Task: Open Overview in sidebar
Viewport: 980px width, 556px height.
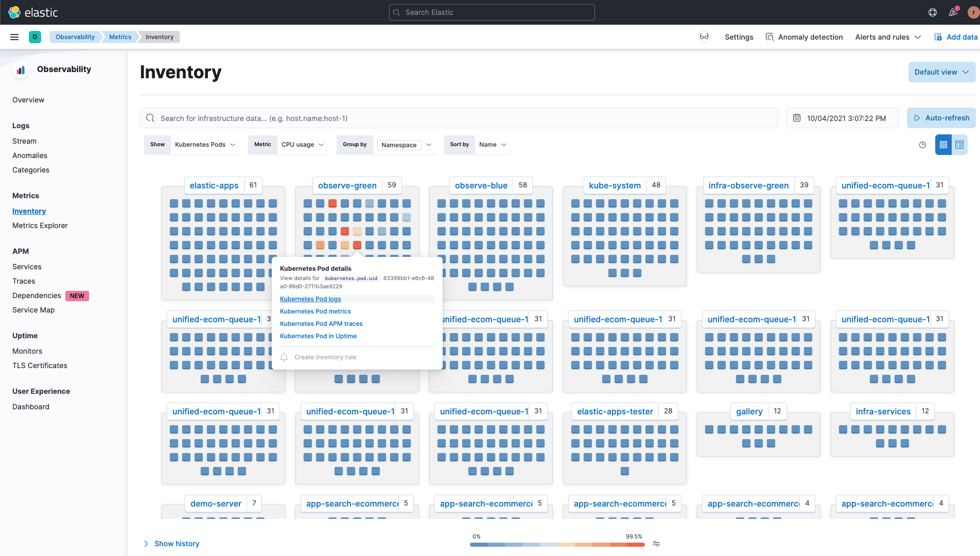Action: pos(28,100)
